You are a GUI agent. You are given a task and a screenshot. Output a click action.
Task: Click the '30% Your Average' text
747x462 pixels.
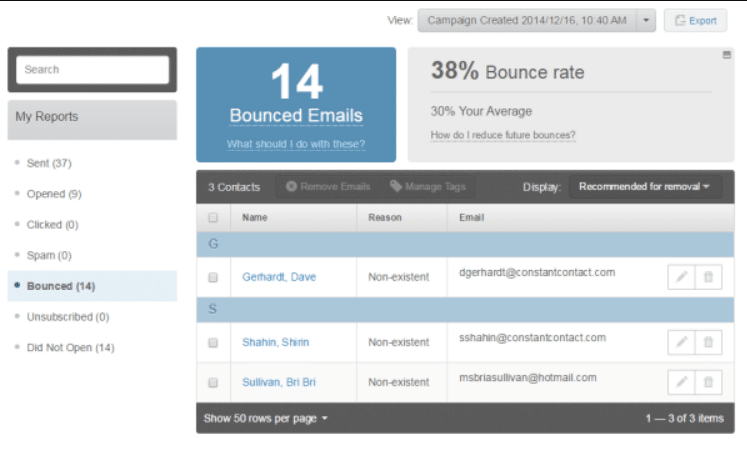tap(481, 111)
